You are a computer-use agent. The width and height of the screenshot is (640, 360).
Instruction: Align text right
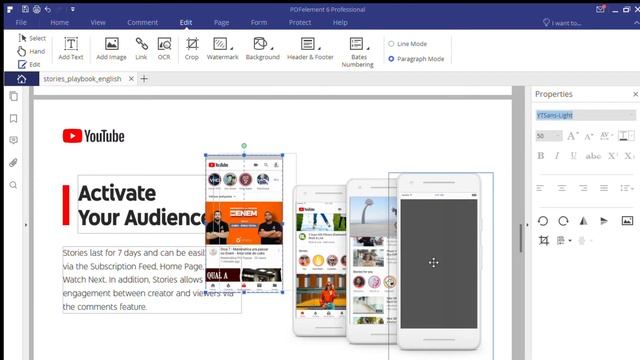pyautogui.click(x=583, y=188)
